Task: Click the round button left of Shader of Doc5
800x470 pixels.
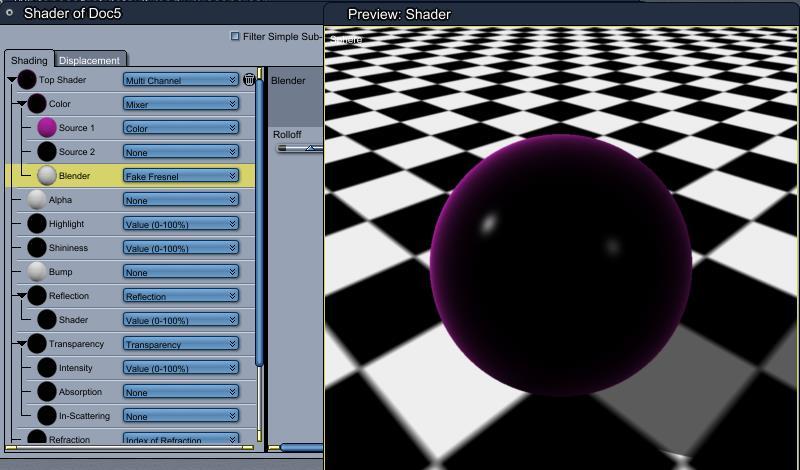Action: coord(9,12)
